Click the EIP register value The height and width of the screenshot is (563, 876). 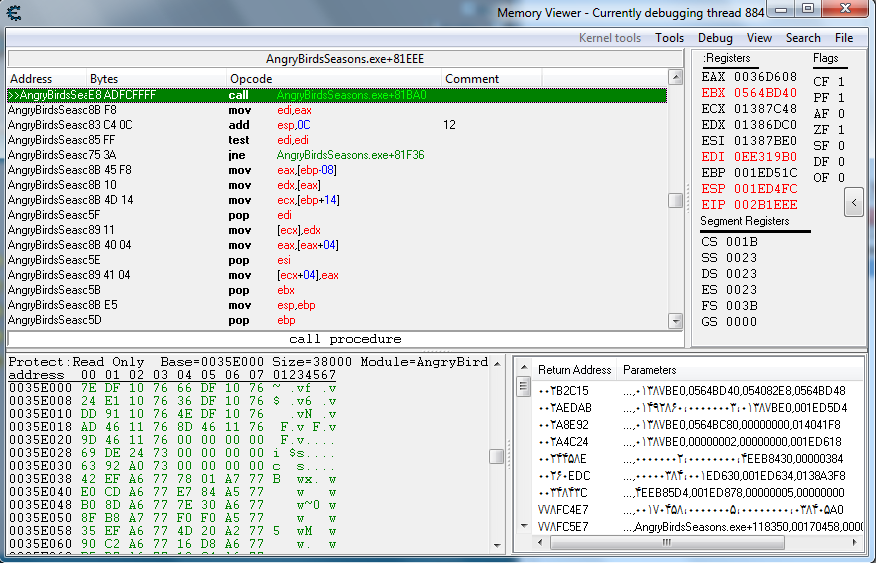point(765,205)
